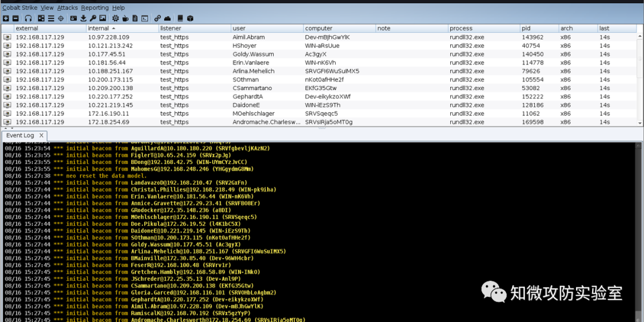Open downloaded files via the download arrow icon
Viewport: 644px width, 322px height.
[83, 18]
